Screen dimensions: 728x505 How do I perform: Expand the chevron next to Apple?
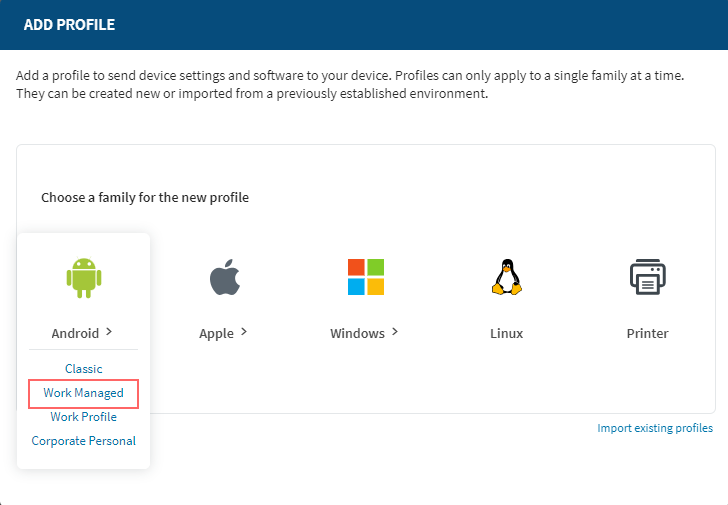click(244, 331)
